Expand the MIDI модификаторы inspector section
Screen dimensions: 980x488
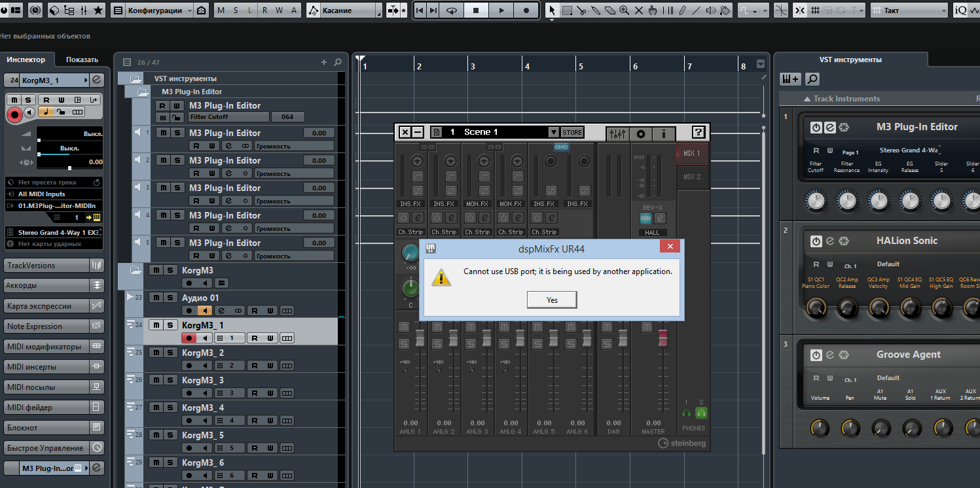54,347
